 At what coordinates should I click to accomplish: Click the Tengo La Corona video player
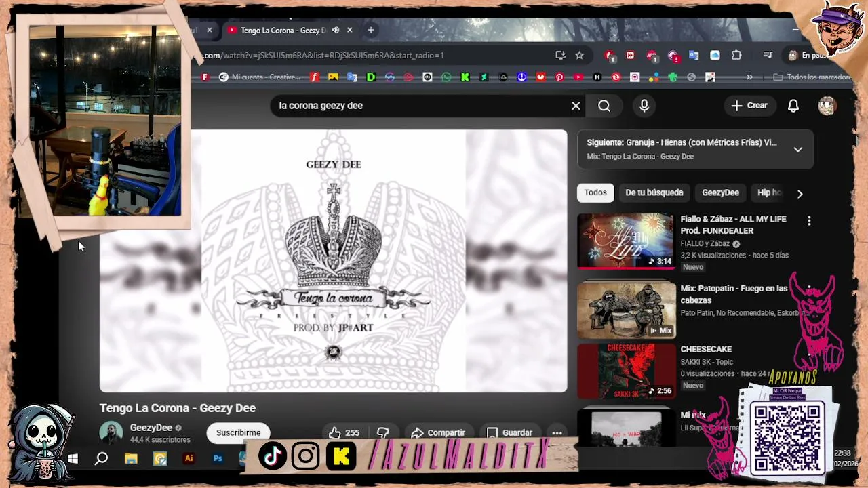(x=334, y=261)
